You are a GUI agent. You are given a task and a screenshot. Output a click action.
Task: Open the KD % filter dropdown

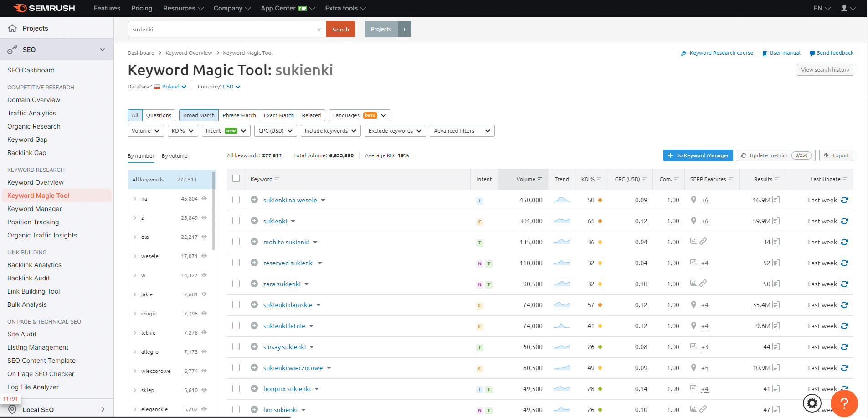pos(183,131)
